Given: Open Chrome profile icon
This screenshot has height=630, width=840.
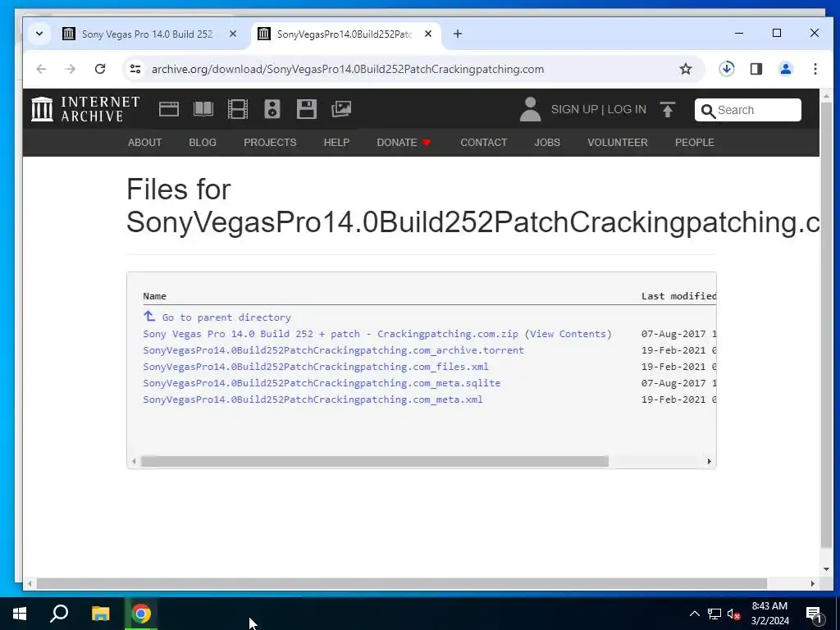Looking at the screenshot, I should (x=785, y=69).
